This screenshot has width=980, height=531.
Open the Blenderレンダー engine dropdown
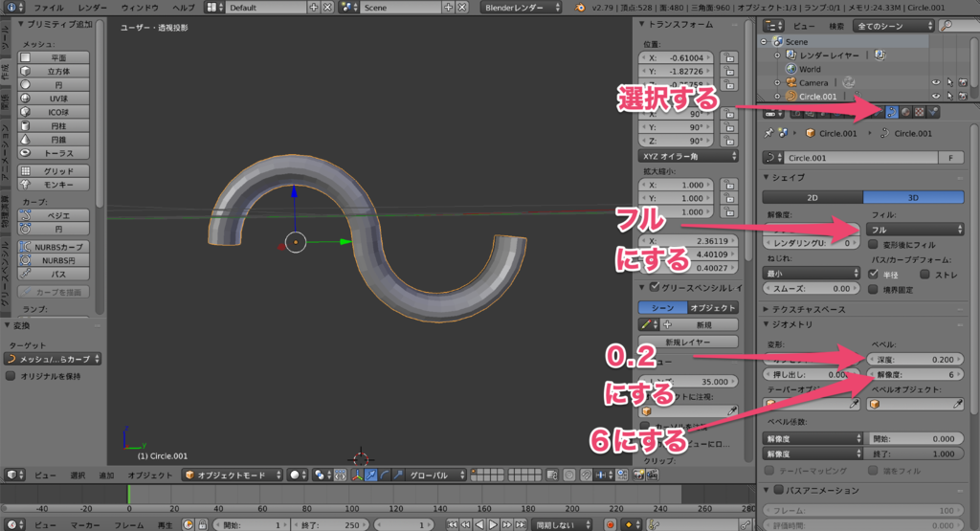521,8
